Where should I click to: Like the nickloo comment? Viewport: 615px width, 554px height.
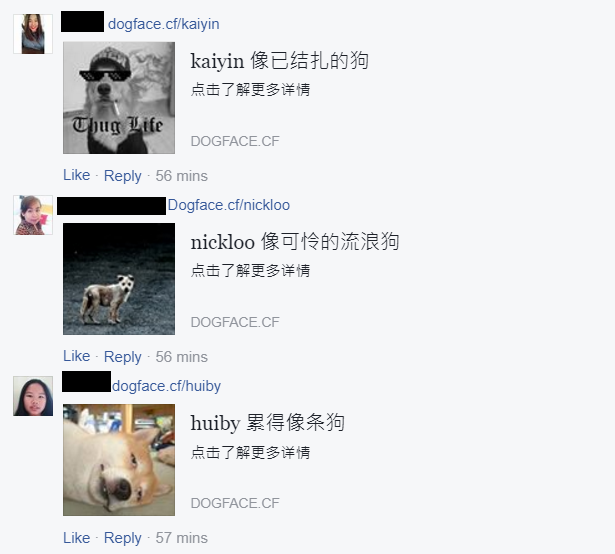(76, 356)
